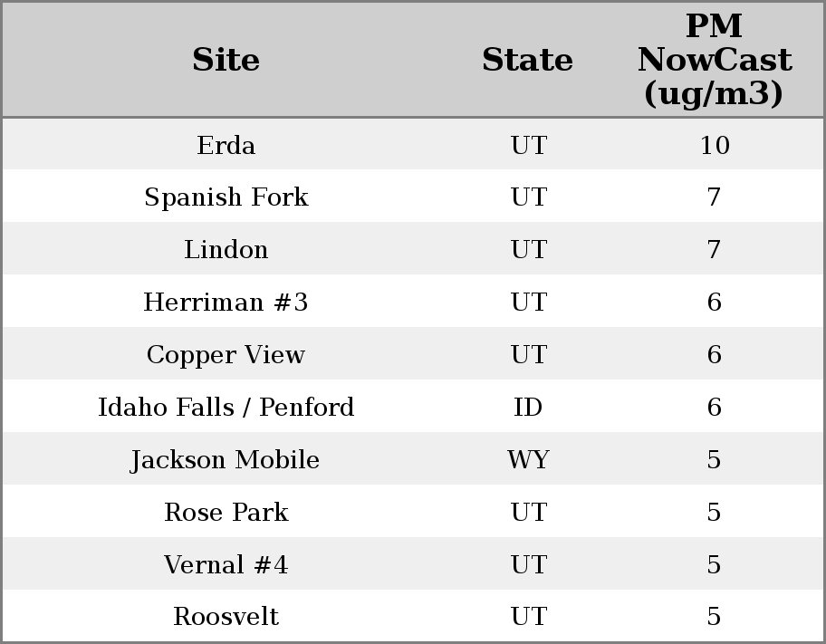Click the Jackson Mobile site name
The width and height of the screenshot is (826, 644).
click(226, 460)
